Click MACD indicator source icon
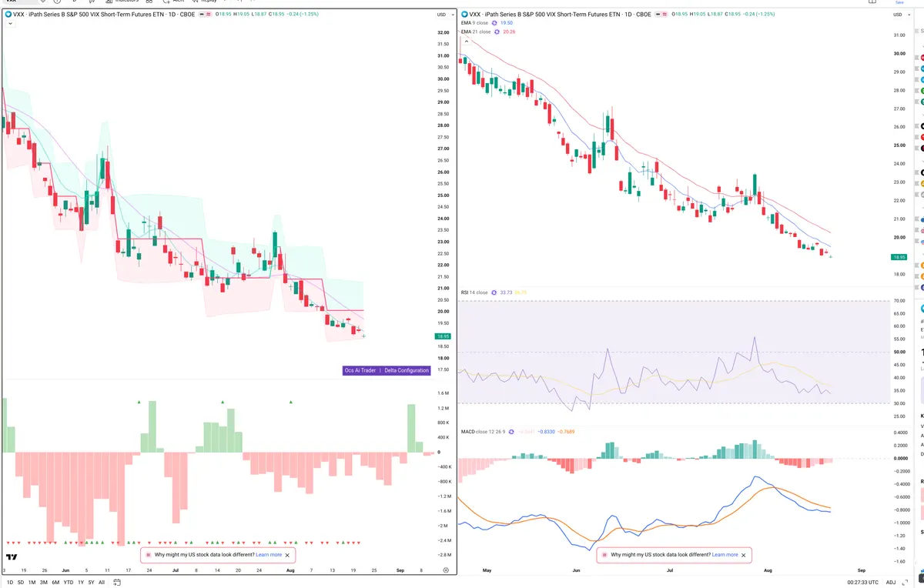Screen dimensions: 924x588 (512, 432)
